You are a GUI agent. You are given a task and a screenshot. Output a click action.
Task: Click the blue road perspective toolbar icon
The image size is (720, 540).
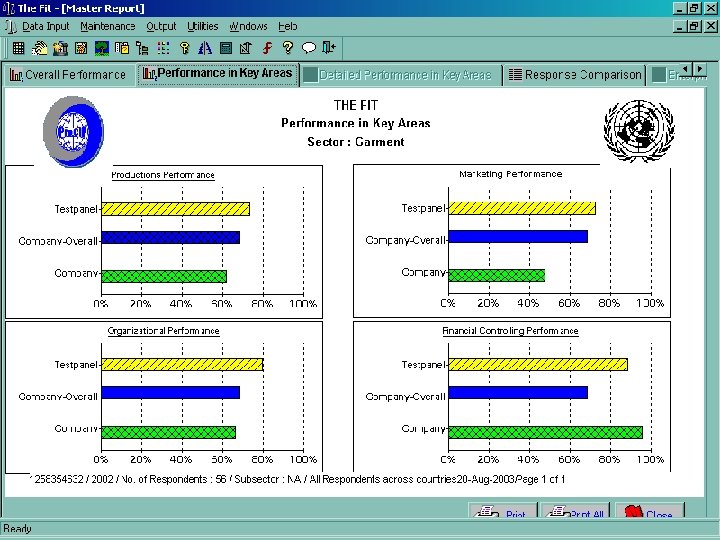(205, 48)
